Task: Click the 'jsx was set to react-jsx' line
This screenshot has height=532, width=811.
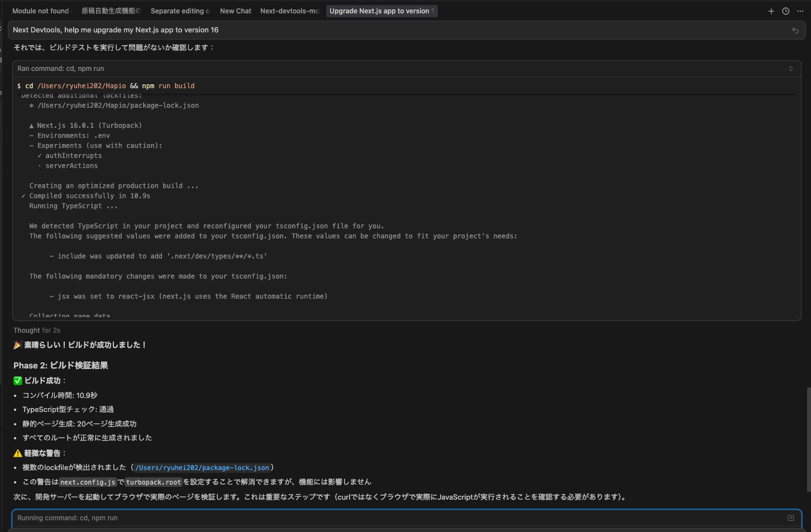Action: [x=189, y=296]
